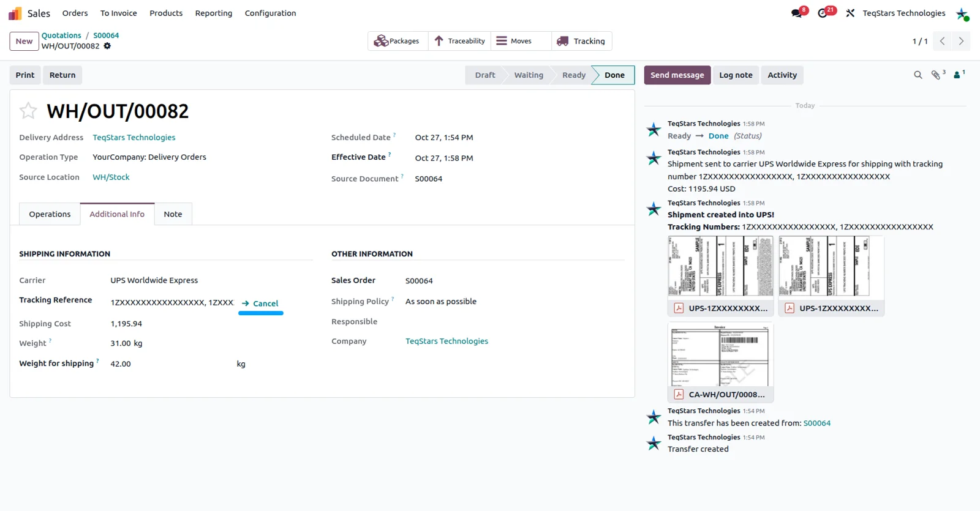Image resolution: width=980 pixels, height=511 pixels.
Task: Open the Reporting menu
Action: (x=214, y=13)
